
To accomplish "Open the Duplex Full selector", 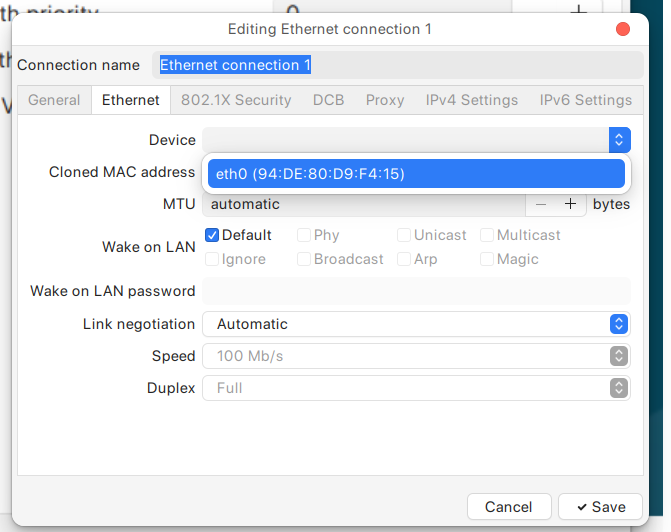I will tap(416, 388).
